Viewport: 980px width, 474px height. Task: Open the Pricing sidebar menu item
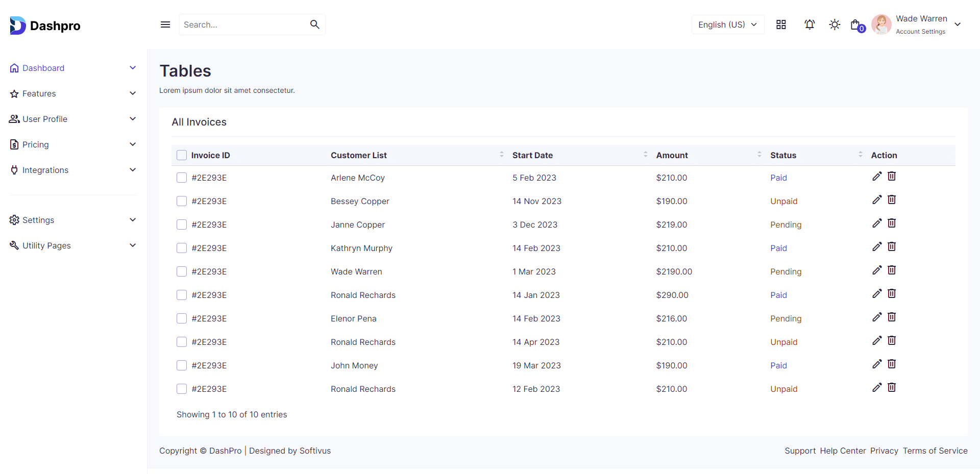tap(73, 144)
